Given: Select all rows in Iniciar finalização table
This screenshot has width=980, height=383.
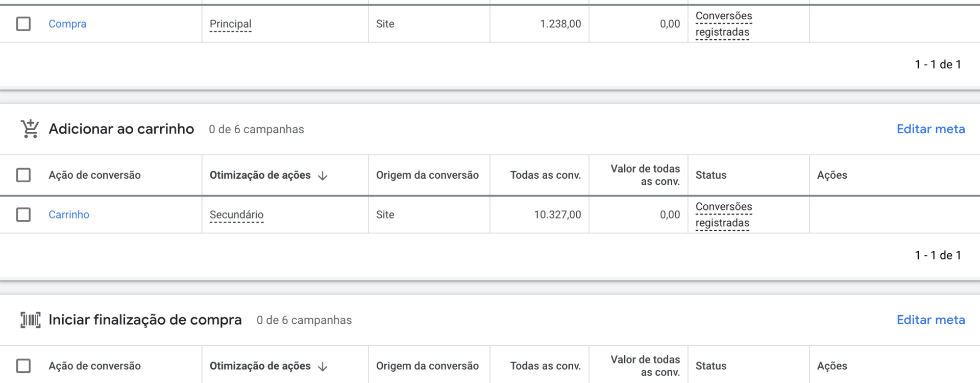Looking at the screenshot, I should coord(23,366).
